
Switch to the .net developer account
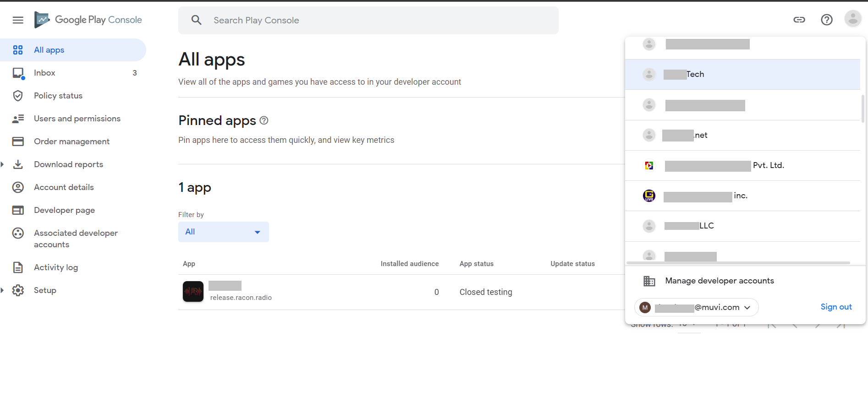coord(742,135)
